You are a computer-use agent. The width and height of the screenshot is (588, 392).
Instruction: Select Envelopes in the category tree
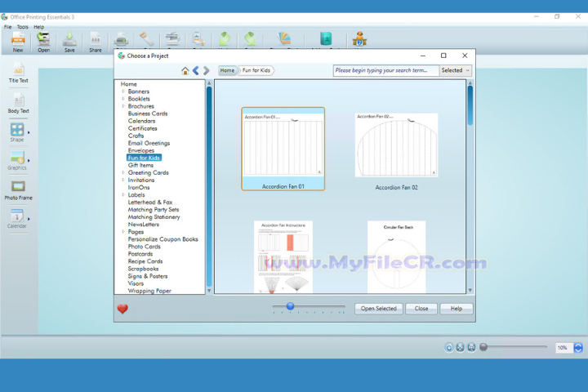[x=141, y=150]
